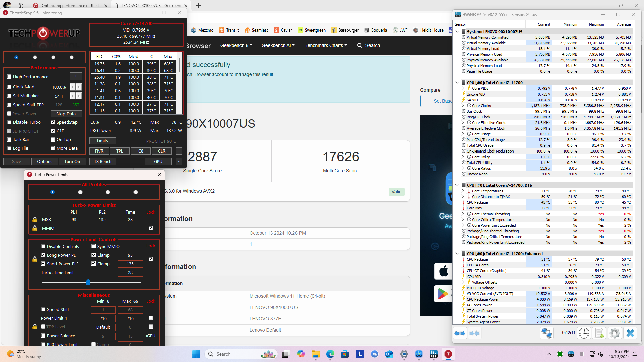
Task: Click Maximum column header in HWiNFO
Action: (596, 24)
